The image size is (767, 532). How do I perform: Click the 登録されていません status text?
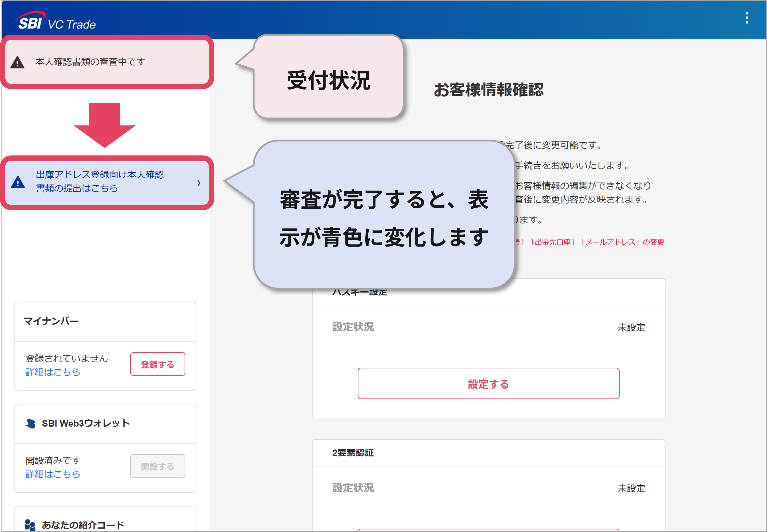[x=67, y=358]
